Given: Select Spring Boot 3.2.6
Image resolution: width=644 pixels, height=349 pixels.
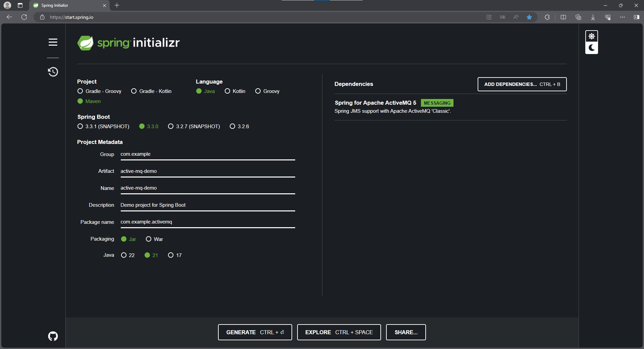Looking at the screenshot, I should 239,127.
